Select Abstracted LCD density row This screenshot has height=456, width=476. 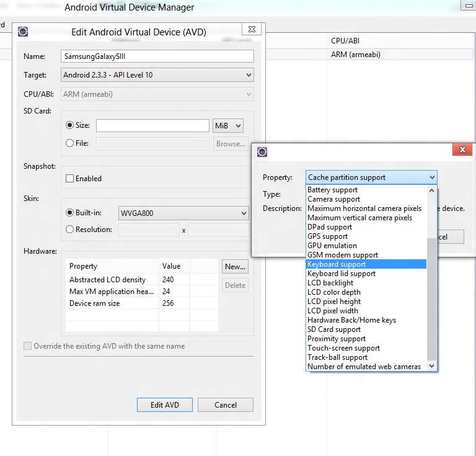tap(142, 279)
